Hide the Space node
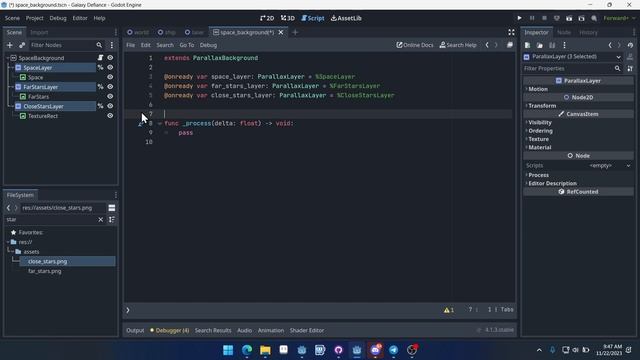640x360 pixels. (110, 77)
